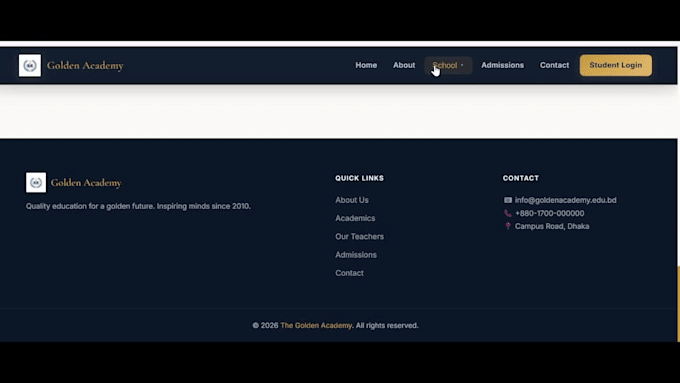Click Golden Academy title text in footer
Image resolution: width=680 pixels, height=383 pixels.
pos(86,183)
